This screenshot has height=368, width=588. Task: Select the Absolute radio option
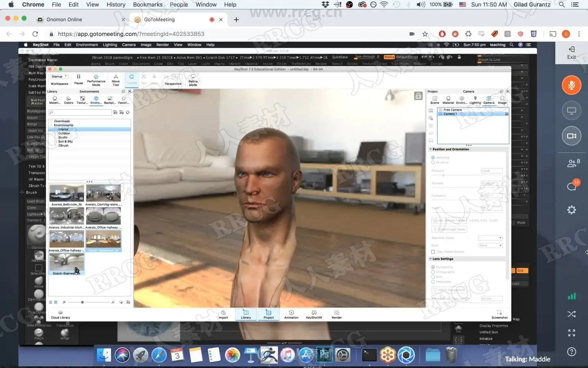pos(433,162)
